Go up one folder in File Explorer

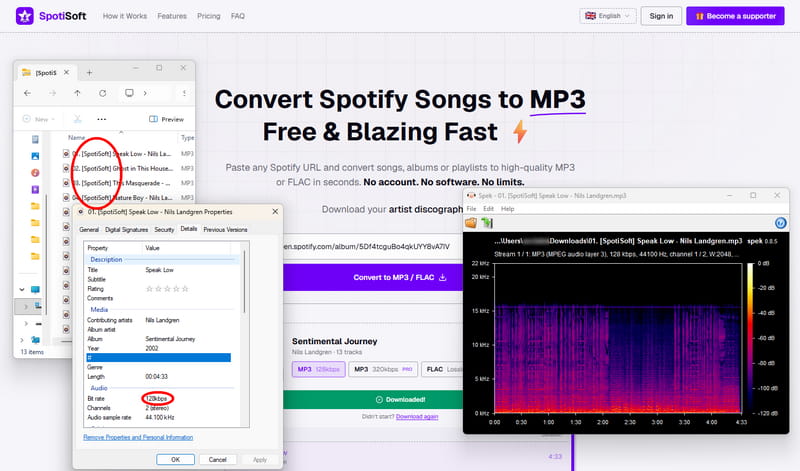pyautogui.click(x=77, y=93)
